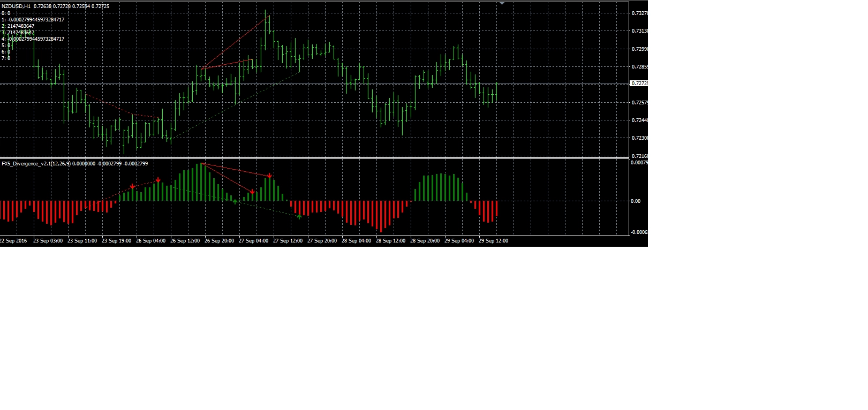Click the leftmost red down arrow in indicator
Screen dimensions: 868x410
132,186
